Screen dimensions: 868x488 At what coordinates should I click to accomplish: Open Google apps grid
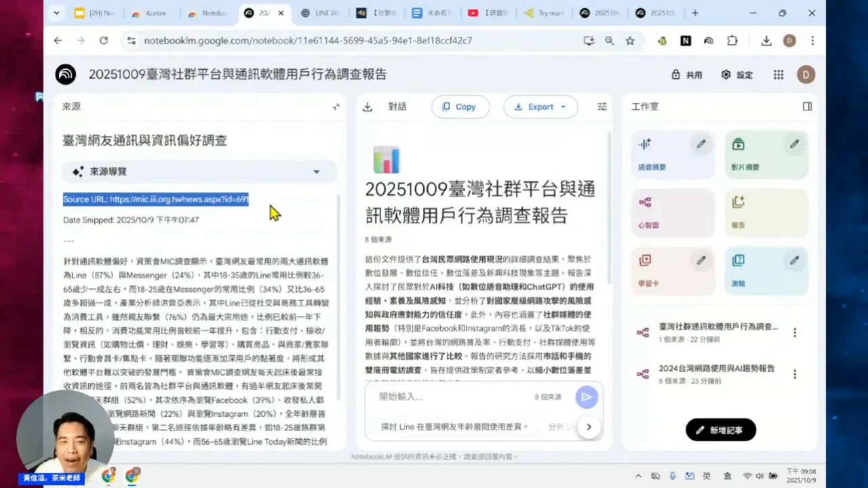(x=778, y=75)
